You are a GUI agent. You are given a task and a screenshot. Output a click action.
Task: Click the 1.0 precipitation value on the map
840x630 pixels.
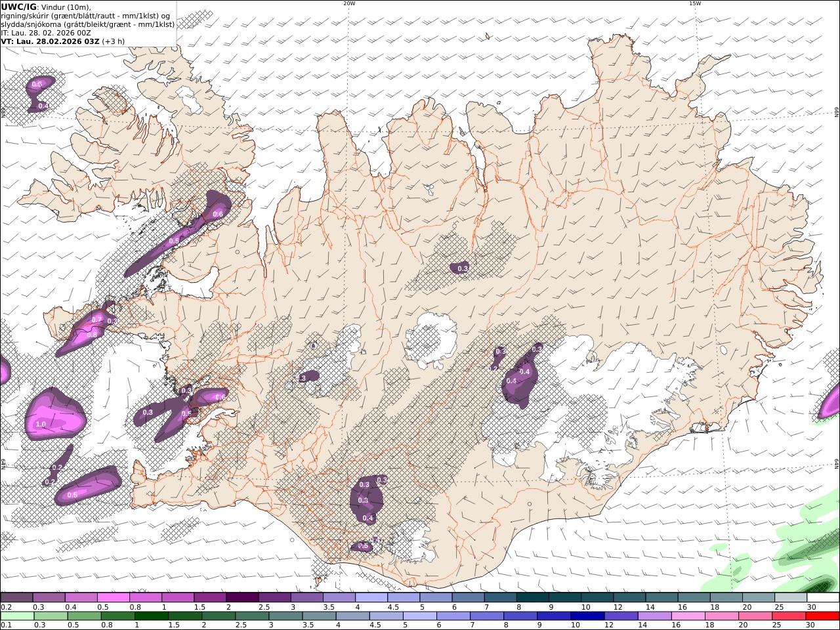click(x=41, y=425)
